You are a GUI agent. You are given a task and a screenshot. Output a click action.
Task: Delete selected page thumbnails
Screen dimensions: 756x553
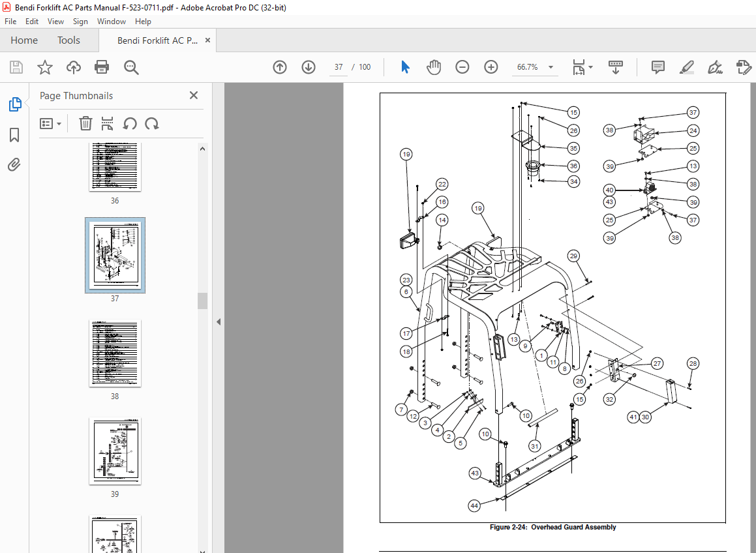pyautogui.click(x=85, y=123)
